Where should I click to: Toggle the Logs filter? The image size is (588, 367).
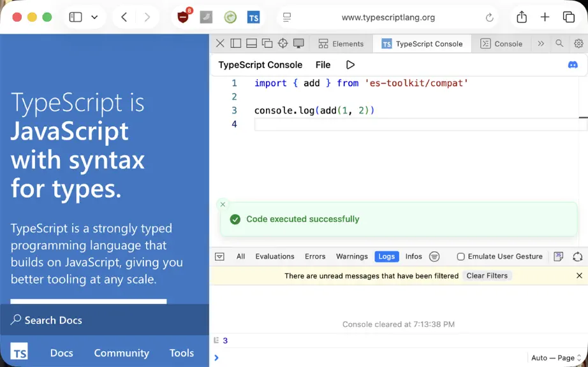[386, 257]
